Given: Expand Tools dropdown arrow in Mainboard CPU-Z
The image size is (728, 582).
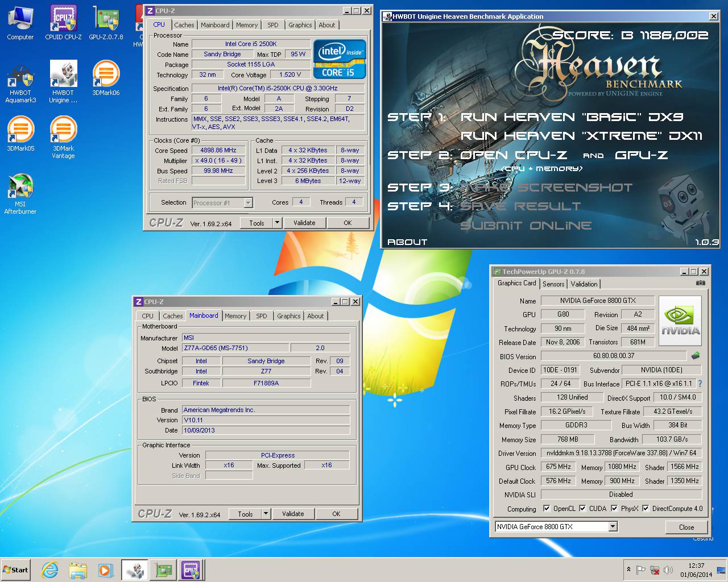Looking at the screenshot, I should pos(266,514).
